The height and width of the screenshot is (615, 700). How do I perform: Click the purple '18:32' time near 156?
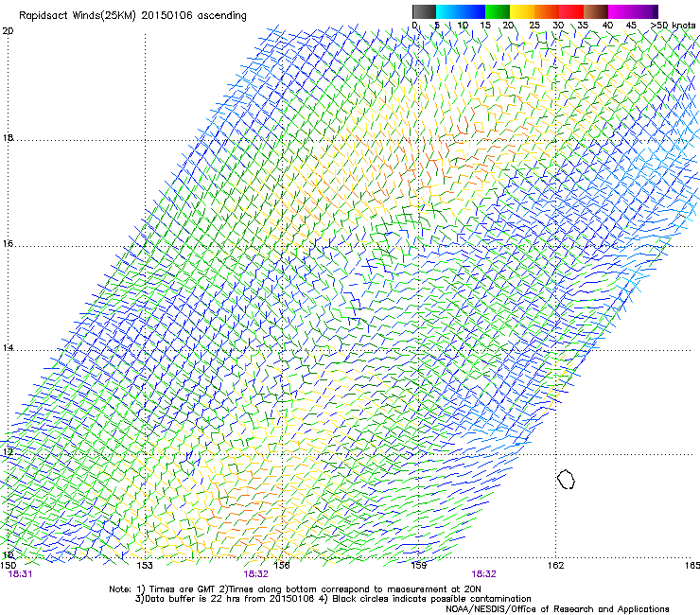(x=255, y=574)
